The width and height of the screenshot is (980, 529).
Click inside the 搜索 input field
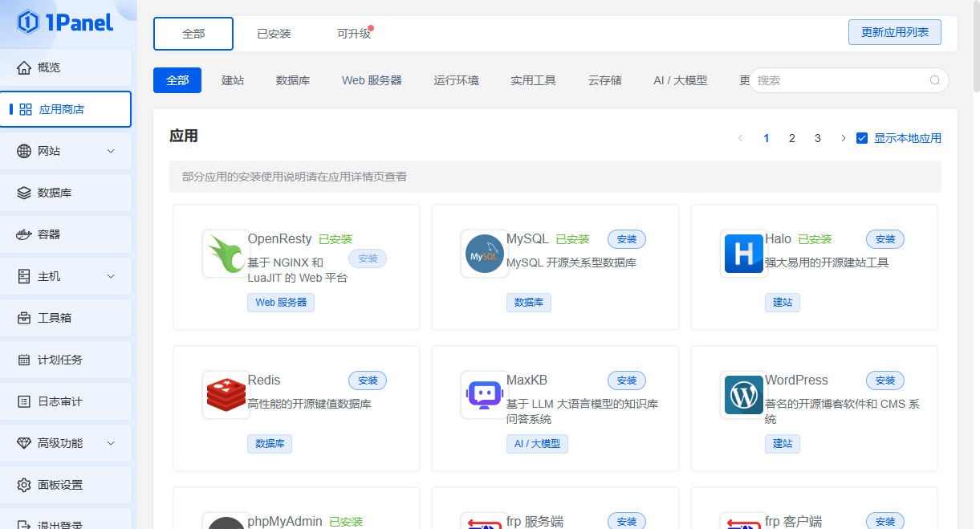839,80
